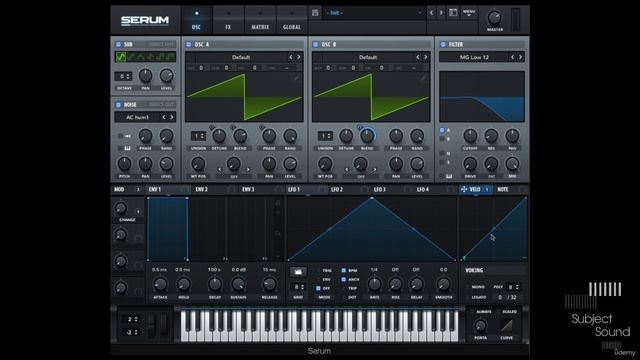The height and width of the screenshot is (360, 640).
Task: Click the Filter CUTOFF knob
Action: pos(470,136)
